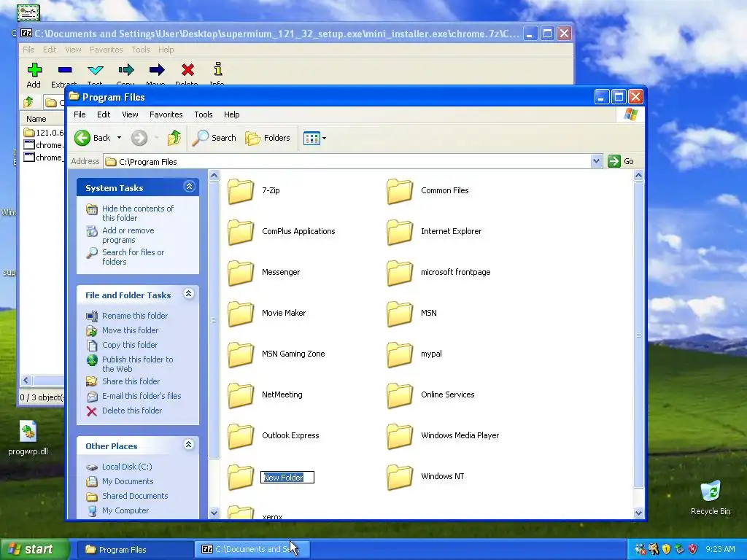Click the Move arrow icon in 7-Zip toolbar
The height and width of the screenshot is (560, 747).
[x=157, y=70]
